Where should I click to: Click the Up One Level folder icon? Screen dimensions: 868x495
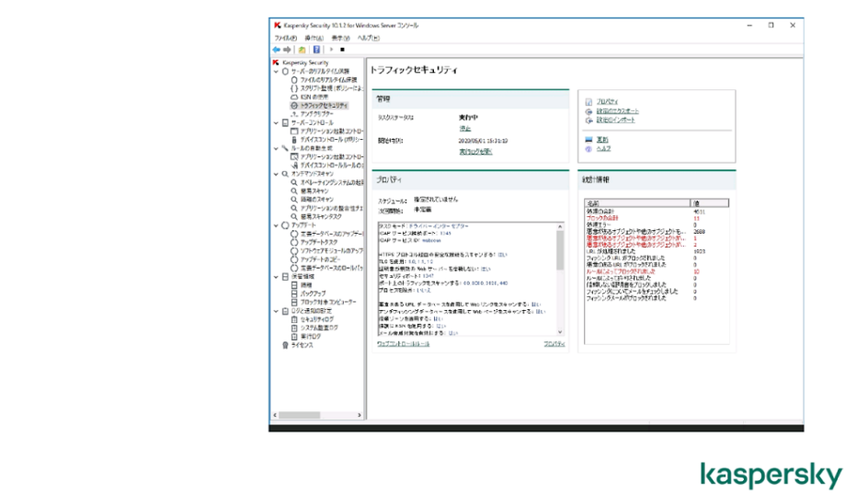302,50
